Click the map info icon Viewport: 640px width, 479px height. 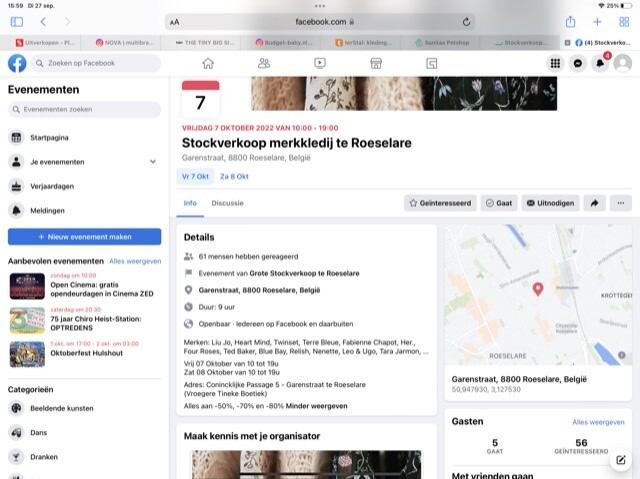click(x=622, y=355)
